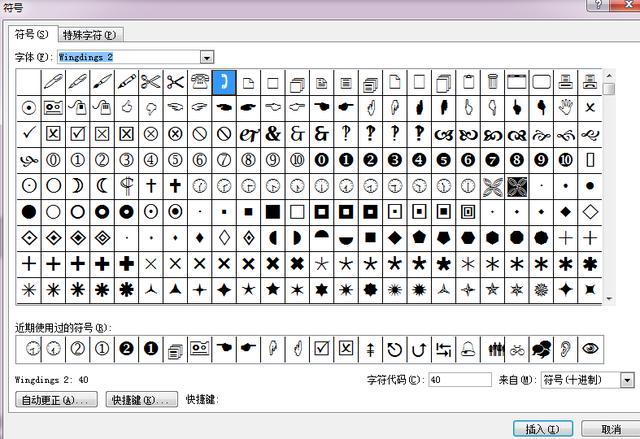Screen dimensions: 640x439
Task: Select the highlighted telephone handset symbol
Action: click(x=224, y=82)
